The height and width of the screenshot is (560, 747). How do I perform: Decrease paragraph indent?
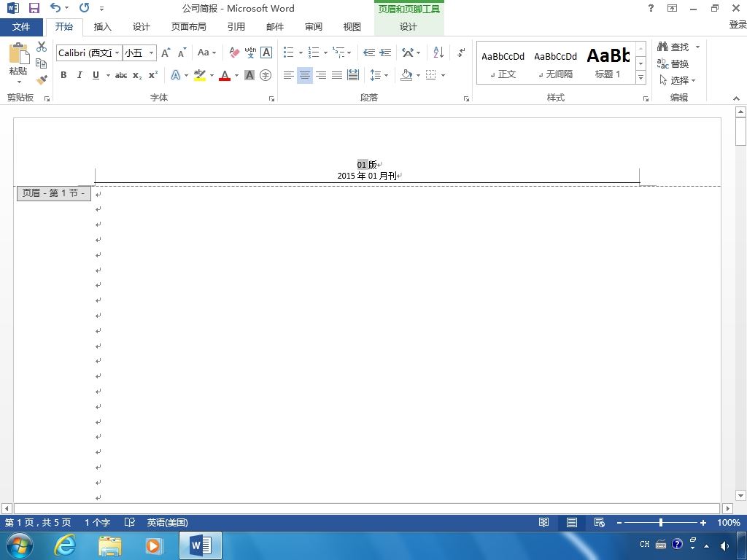click(x=368, y=52)
